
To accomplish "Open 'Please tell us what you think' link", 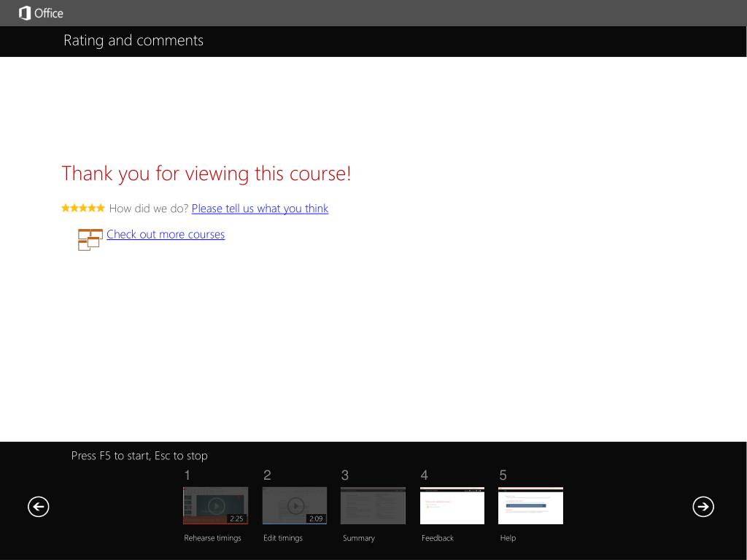I will pos(260,209).
